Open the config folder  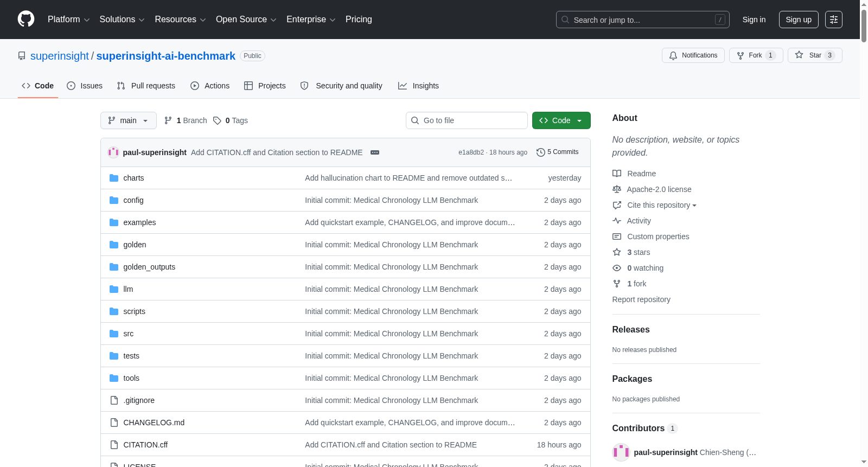133,200
